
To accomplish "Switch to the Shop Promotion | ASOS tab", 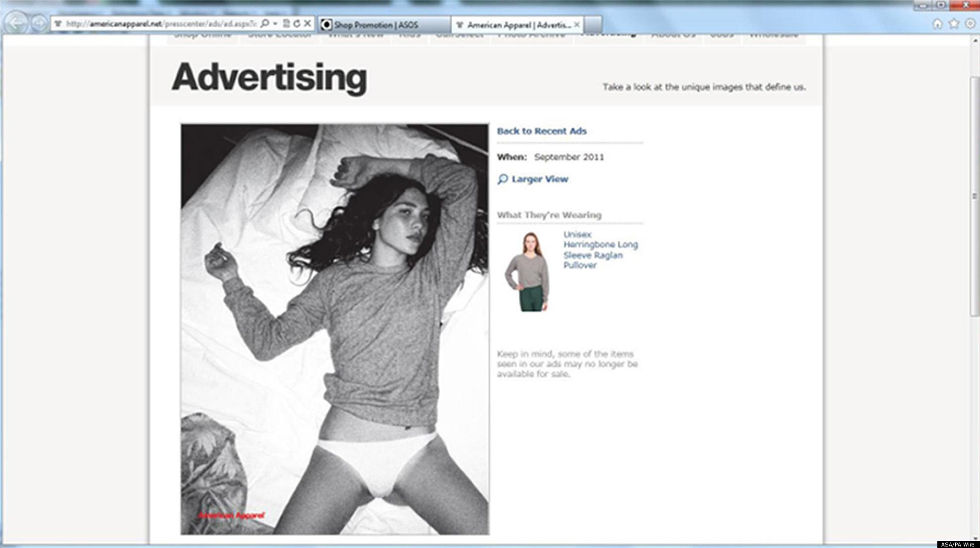I will 384,24.
